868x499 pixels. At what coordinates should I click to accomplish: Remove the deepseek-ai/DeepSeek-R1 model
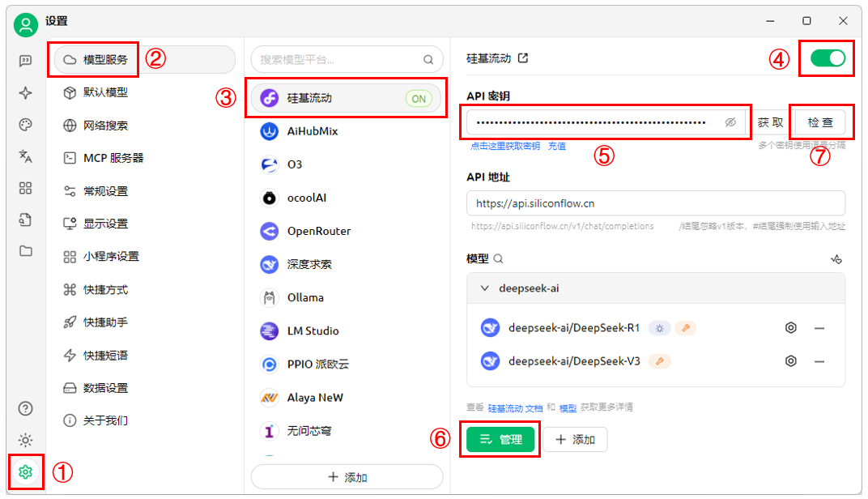[820, 328]
